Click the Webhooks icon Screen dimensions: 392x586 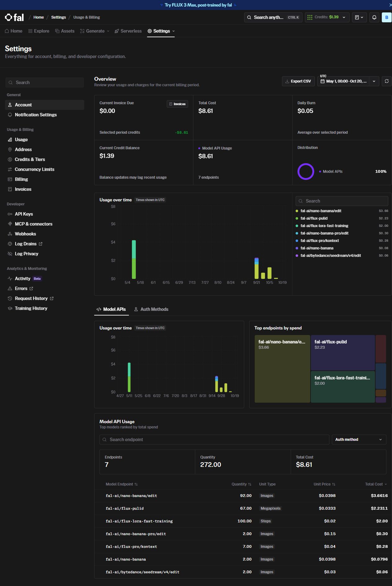coord(10,234)
